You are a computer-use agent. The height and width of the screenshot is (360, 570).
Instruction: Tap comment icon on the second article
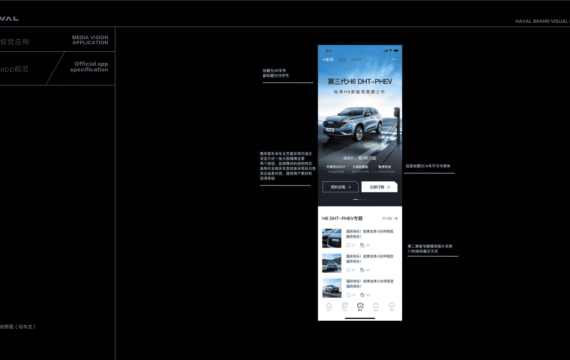[349, 270]
